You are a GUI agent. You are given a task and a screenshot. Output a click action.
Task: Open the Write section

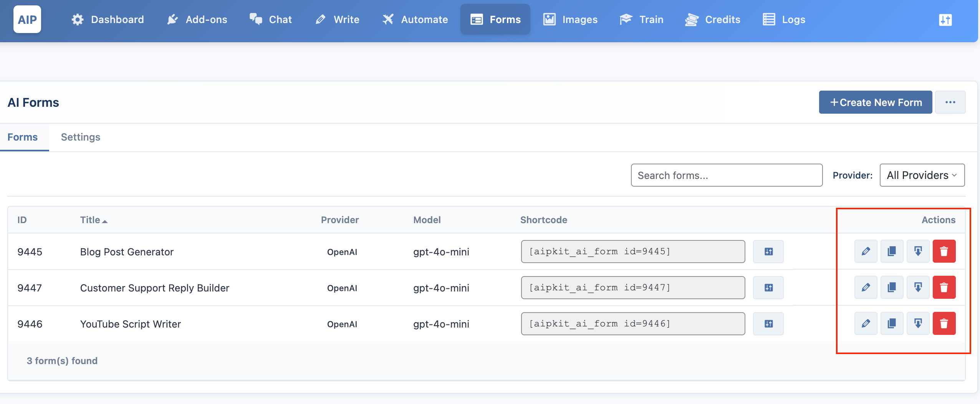tap(337, 20)
